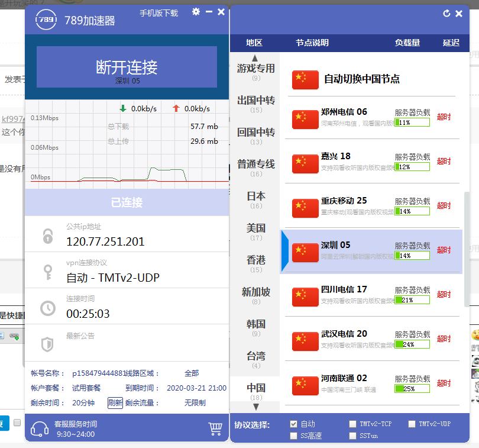Click the 11% load bar of 郑州电信 06
The width and height of the screenshot is (479, 448).
coord(412,123)
